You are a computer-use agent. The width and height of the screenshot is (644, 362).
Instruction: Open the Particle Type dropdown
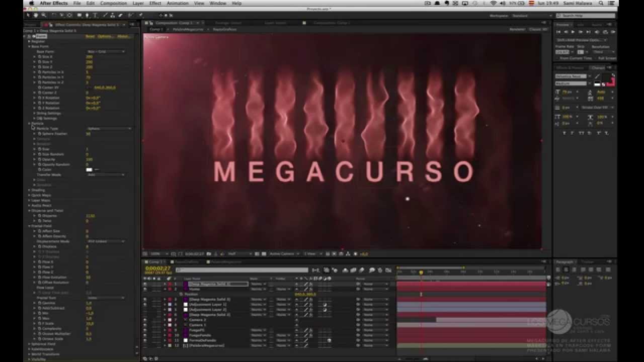tap(109, 129)
